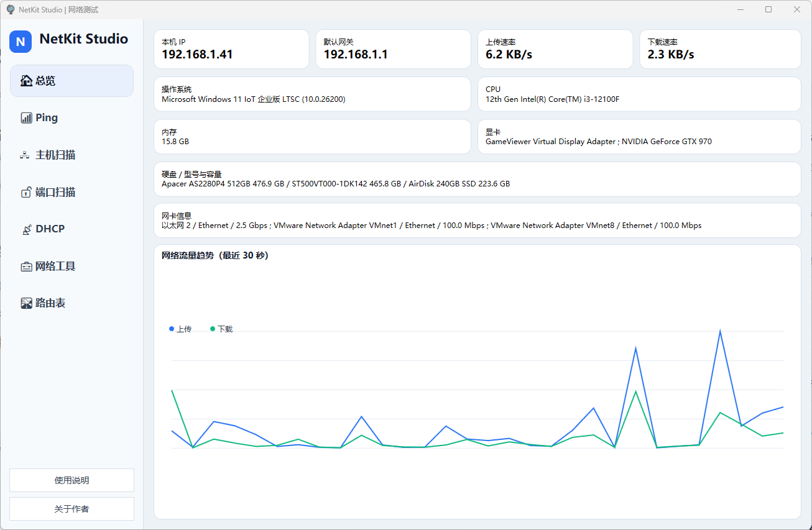Click the lock icon beside 端口扫描
Image resolution: width=812 pixels, height=530 pixels.
26,193
